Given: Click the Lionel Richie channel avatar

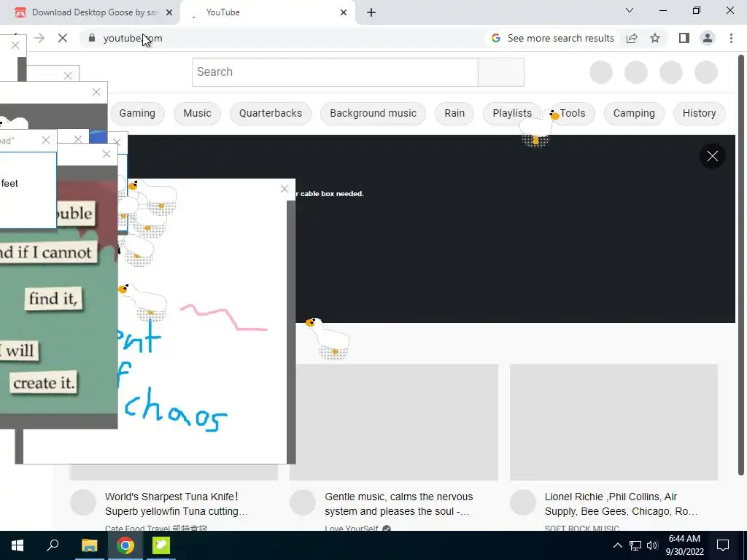Looking at the screenshot, I should click(x=522, y=502).
